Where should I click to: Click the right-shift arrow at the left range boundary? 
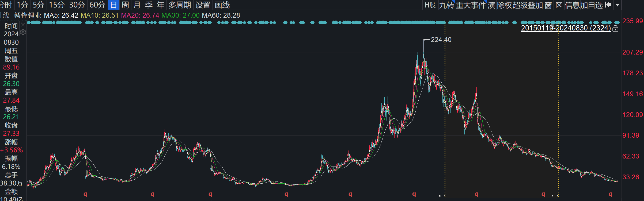pos(444,196)
